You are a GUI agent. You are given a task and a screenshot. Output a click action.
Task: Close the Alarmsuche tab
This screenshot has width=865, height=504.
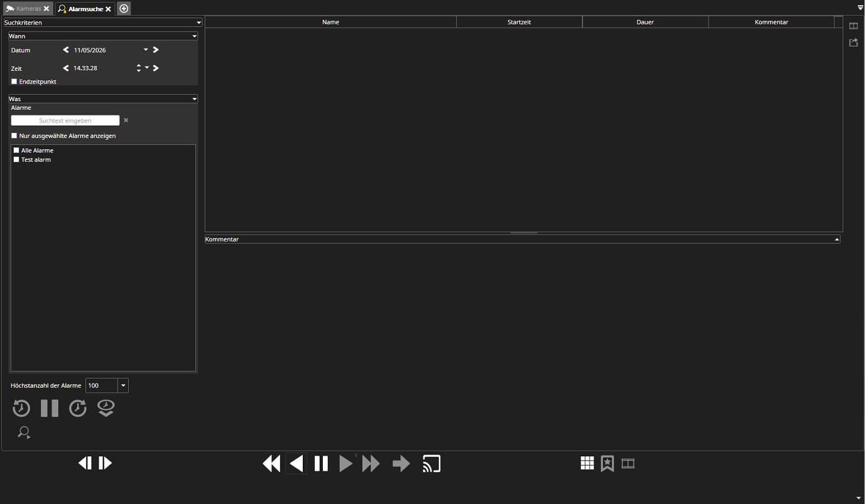108,9
